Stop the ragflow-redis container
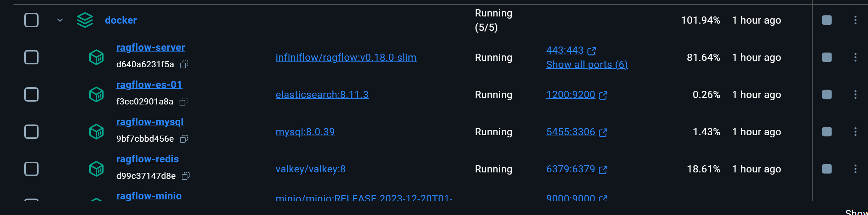The image size is (868, 215). (827, 169)
